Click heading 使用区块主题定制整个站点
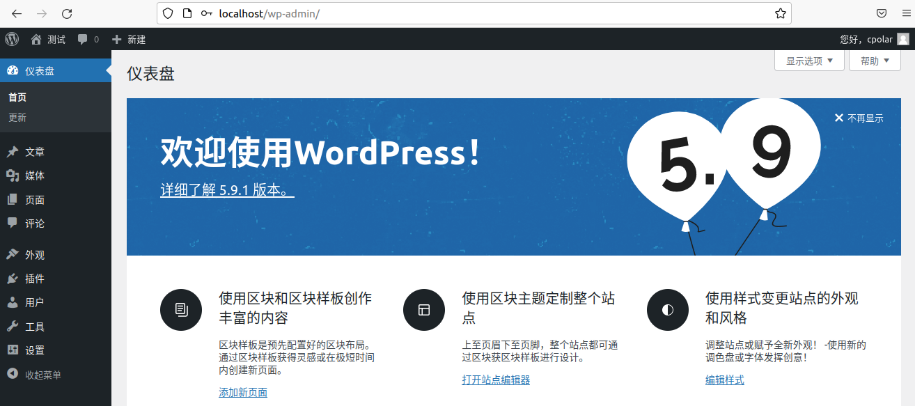This screenshot has height=406, width=915. coord(538,308)
